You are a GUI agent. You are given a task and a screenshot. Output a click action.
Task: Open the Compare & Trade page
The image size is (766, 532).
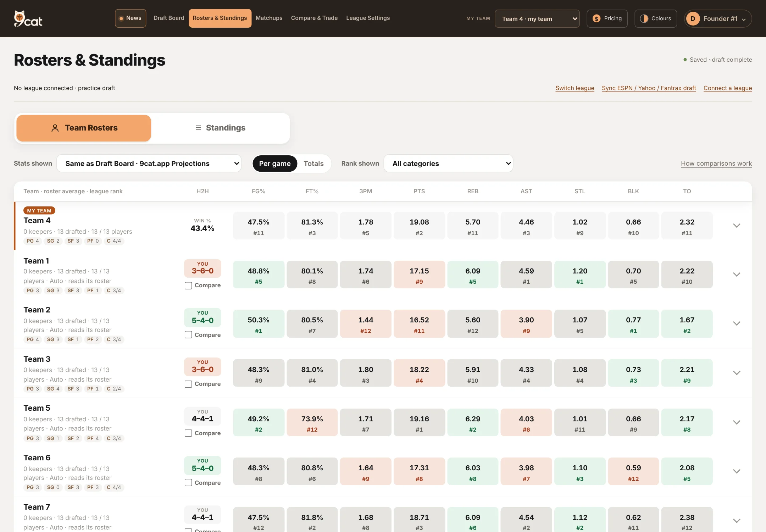click(x=314, y=18)
